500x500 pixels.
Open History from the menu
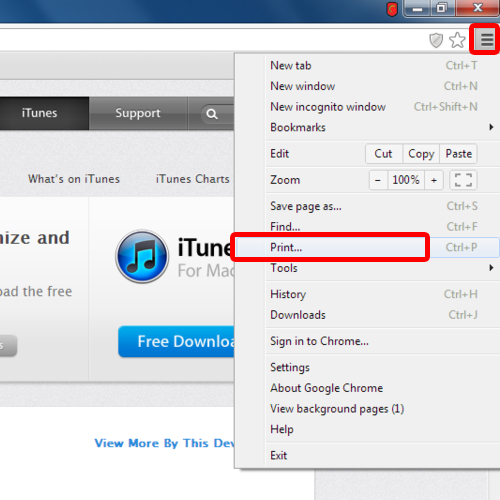[383, 294]
